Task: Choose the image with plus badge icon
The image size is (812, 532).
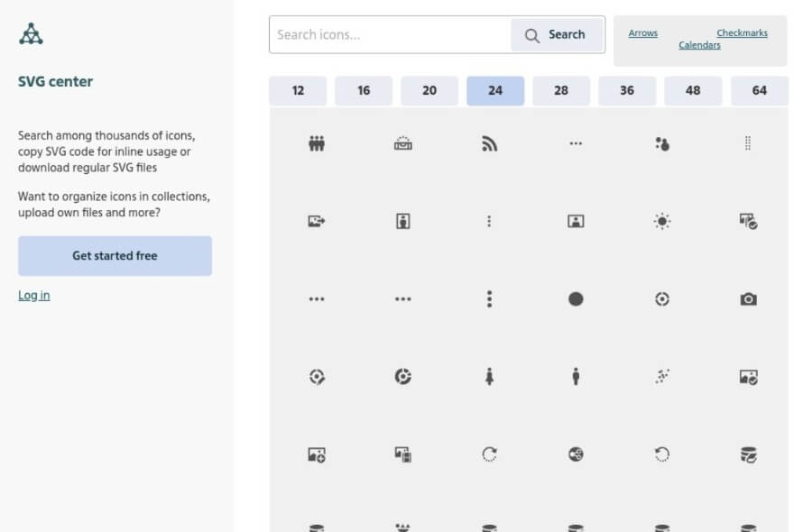Action: 317,454
